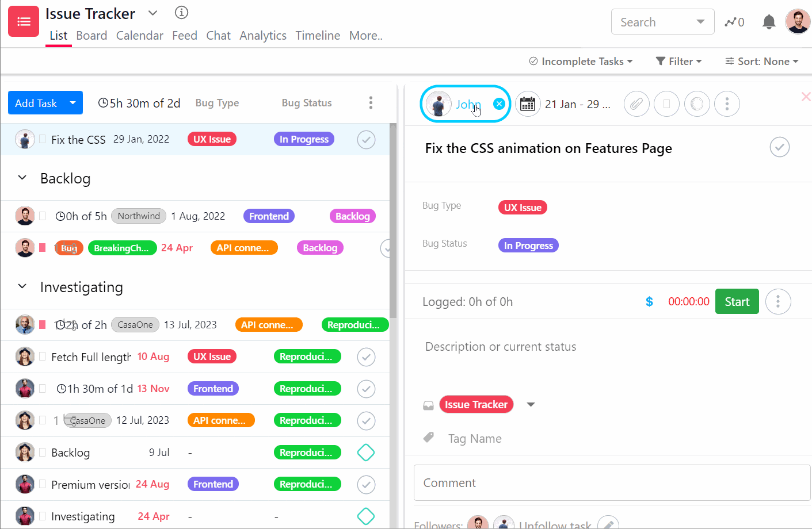Click the dollar billing icon near the timer

[649, 301]
